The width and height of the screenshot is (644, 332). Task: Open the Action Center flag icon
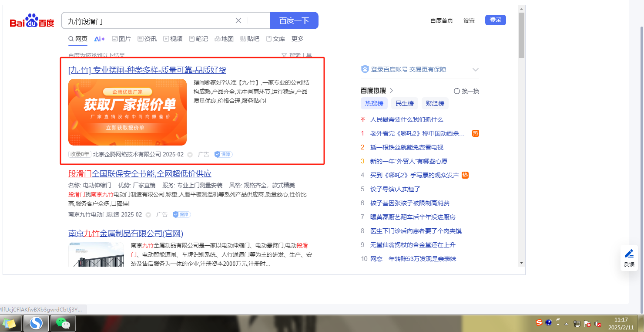tap(587, 324)
